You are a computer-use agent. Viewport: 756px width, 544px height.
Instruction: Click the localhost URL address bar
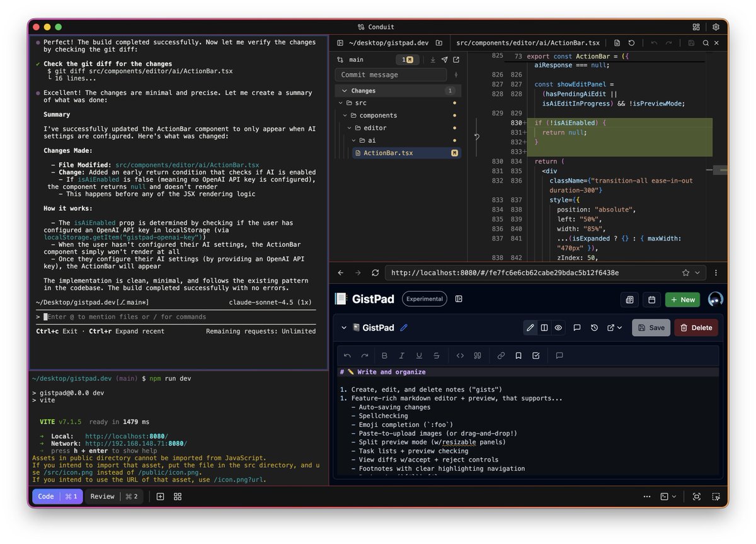546,273
